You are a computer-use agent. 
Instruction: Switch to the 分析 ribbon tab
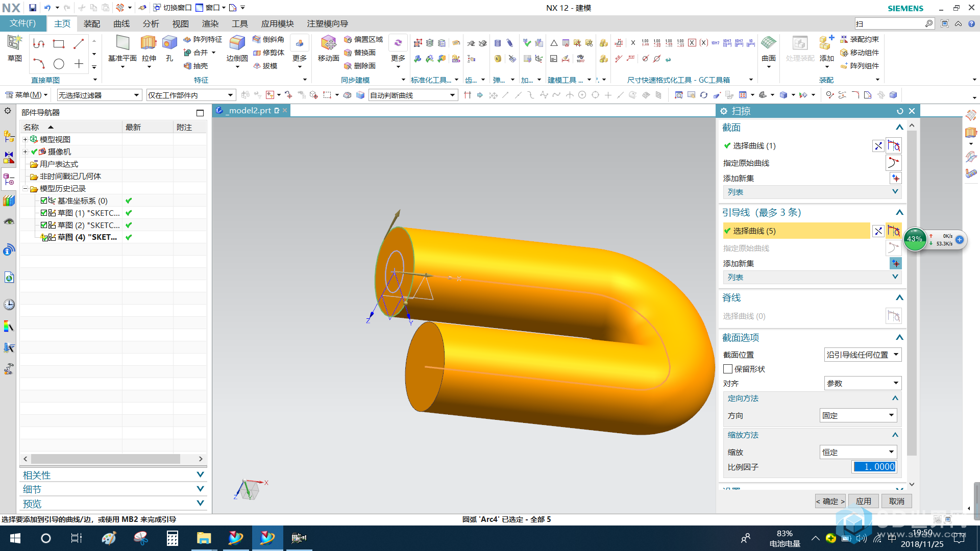click(151, 24)
